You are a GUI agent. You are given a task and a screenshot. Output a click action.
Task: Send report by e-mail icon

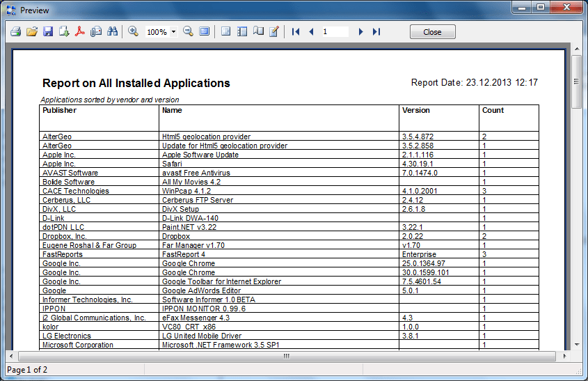pyautogui.click(x=96, y=32)
